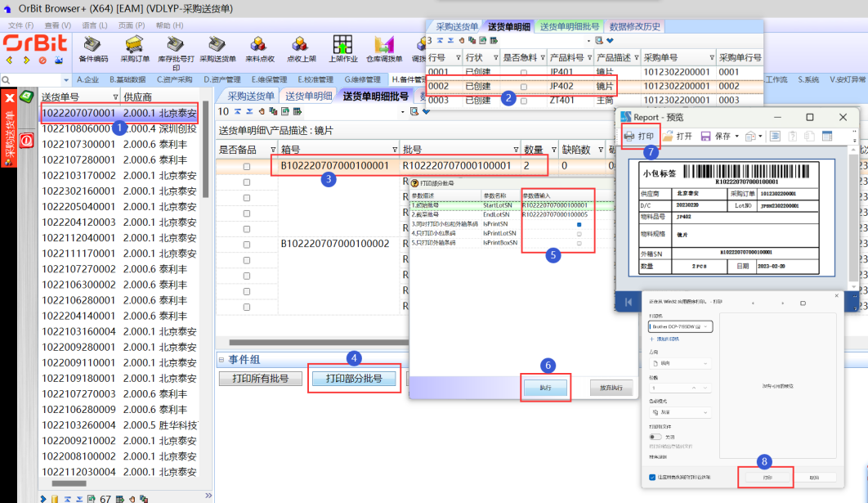This screenshot has width=868, height=503.
Task: Click the hand icon in 送货单明细批号 toolbar
Action: pos(262,111)
